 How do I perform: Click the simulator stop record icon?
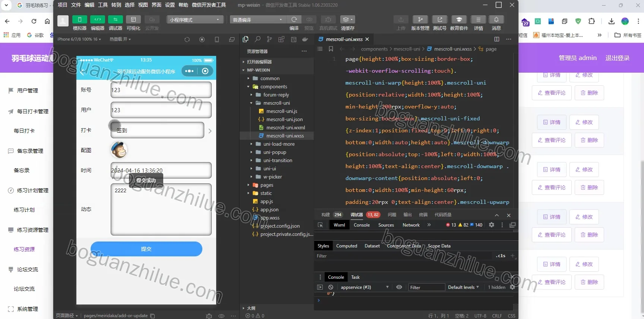tap(202, 40)
